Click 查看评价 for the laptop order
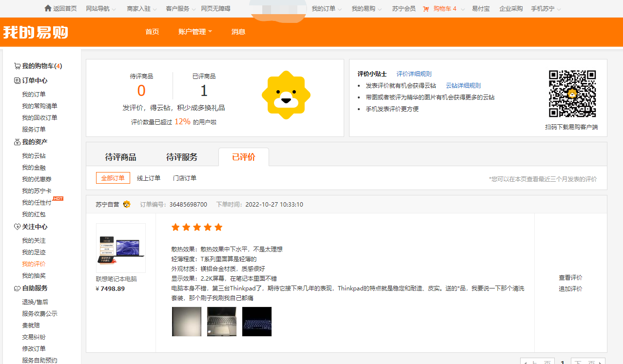The height and width of the screenshot is (364, 623). (570, 278)
